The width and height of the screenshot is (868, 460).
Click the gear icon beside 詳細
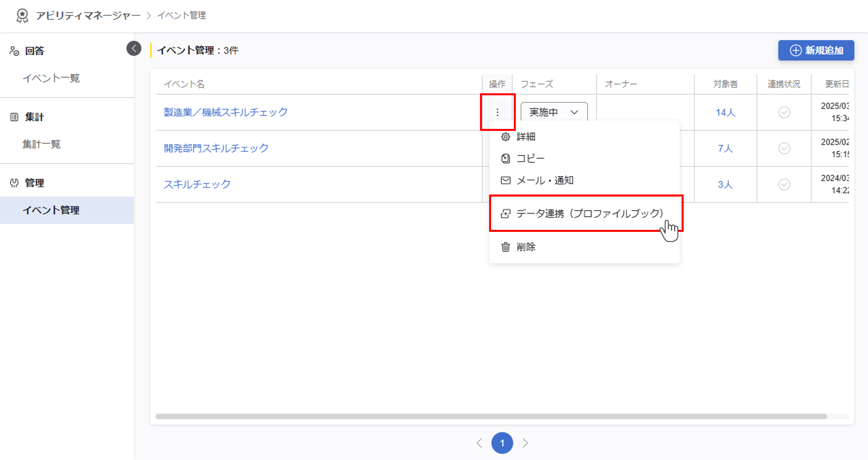(x=505, y=137)
